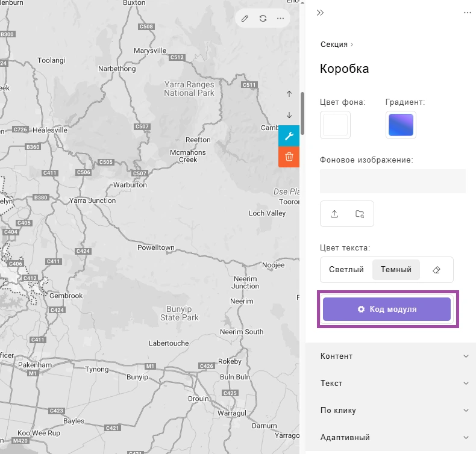The width and height of the screenshot is (476, 454).
Task: Select the Темный text color option
Action: (396, 270)
